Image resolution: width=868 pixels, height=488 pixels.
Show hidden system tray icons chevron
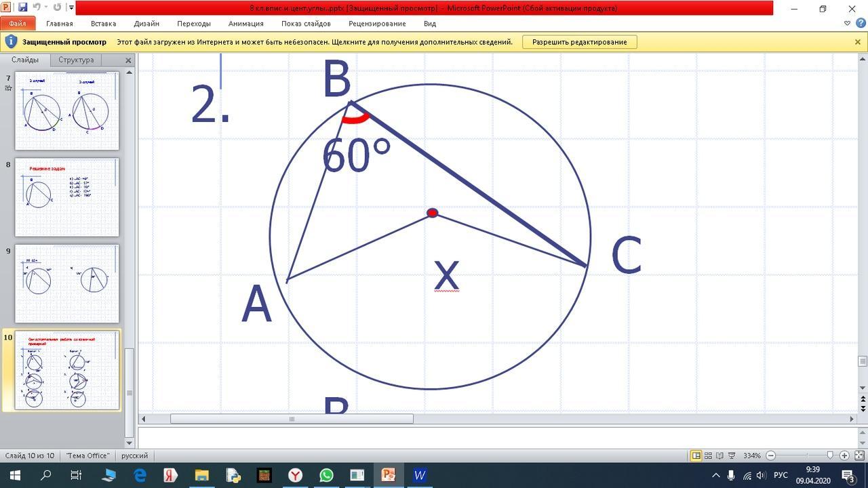[x=715, y=475]
